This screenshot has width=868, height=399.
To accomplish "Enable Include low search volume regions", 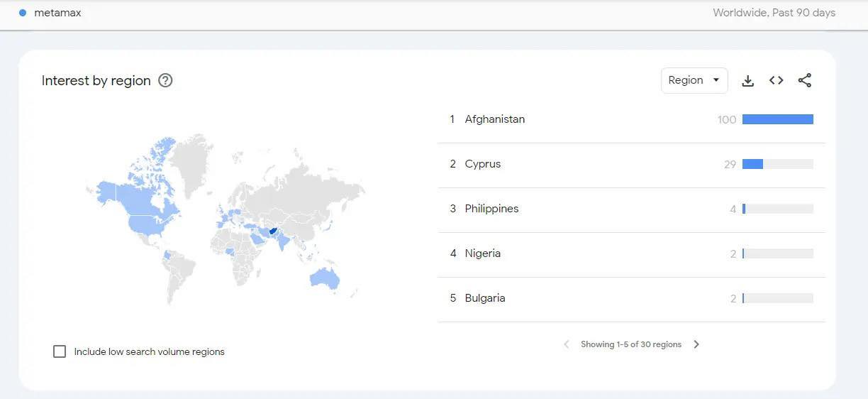I will (60, 351).
